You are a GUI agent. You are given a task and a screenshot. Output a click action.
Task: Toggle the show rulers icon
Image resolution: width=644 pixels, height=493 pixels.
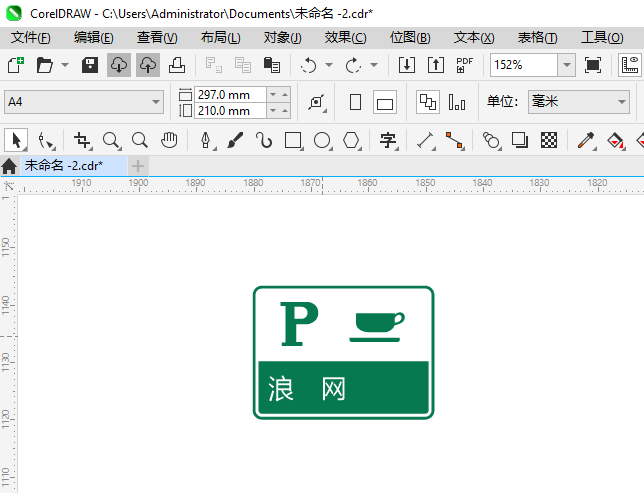pyautogui.click(x=630, y=65)
